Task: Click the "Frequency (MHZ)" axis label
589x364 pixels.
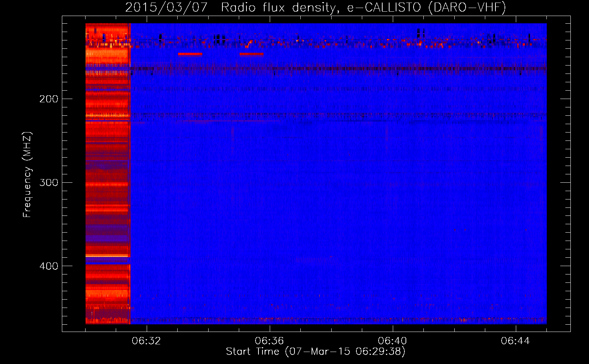Action: (x=27, y=174)
